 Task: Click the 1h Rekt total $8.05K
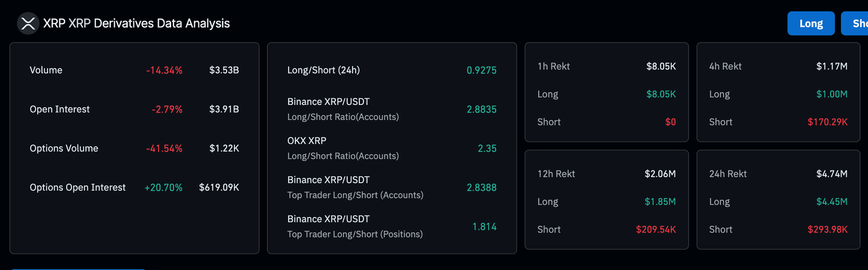pyautogui.click(x=661, y=67)
